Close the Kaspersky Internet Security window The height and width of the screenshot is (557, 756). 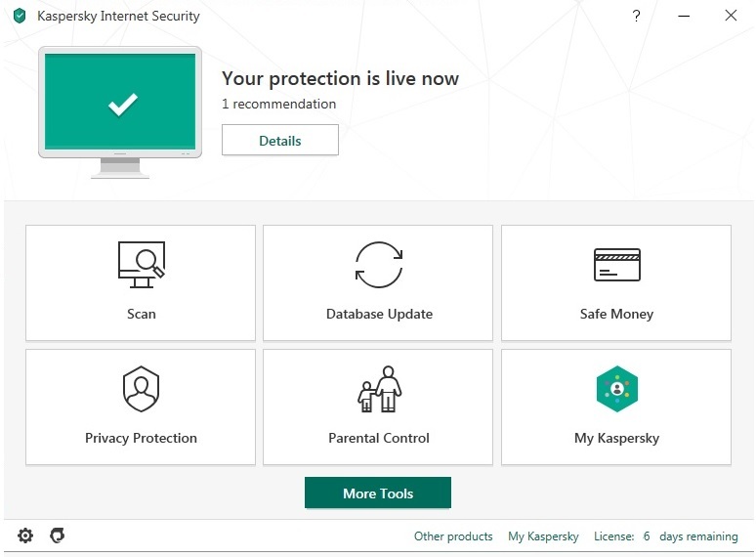pos(731,16)
